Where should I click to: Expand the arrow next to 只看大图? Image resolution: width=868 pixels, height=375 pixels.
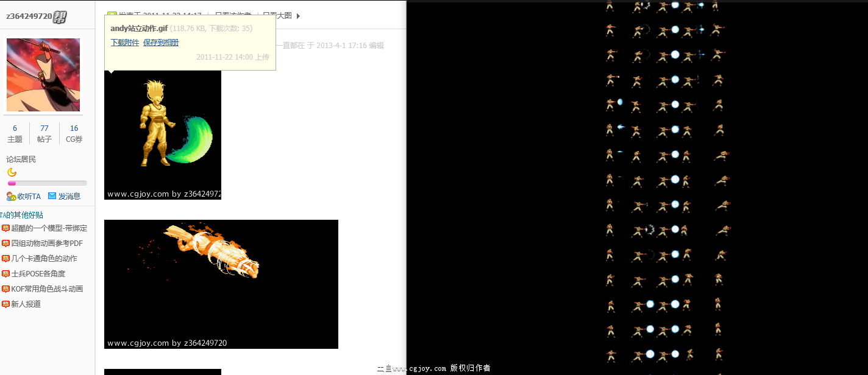point(297,16)
